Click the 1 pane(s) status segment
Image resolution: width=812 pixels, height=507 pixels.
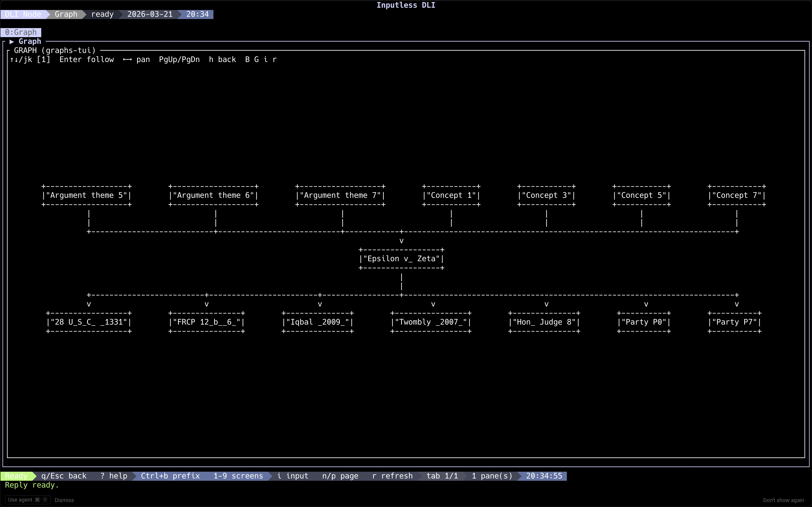point(492,476)
